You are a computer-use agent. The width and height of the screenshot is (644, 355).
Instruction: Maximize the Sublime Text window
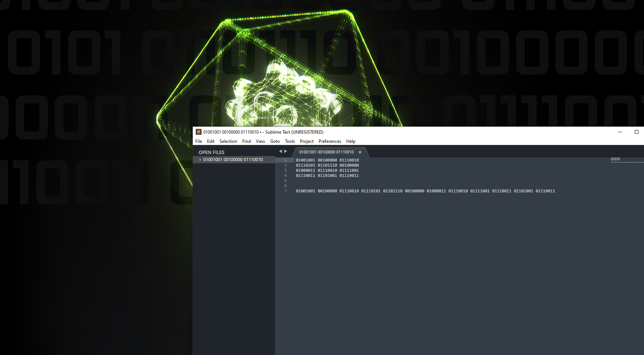point(637,132)
